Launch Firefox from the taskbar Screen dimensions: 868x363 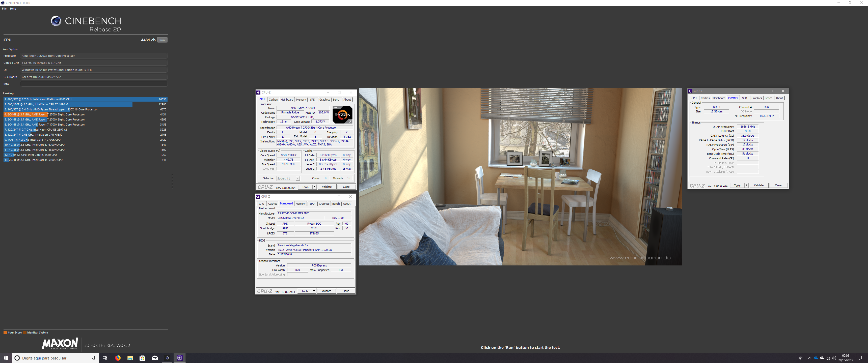pyautogui.click(x=118, y=358)
